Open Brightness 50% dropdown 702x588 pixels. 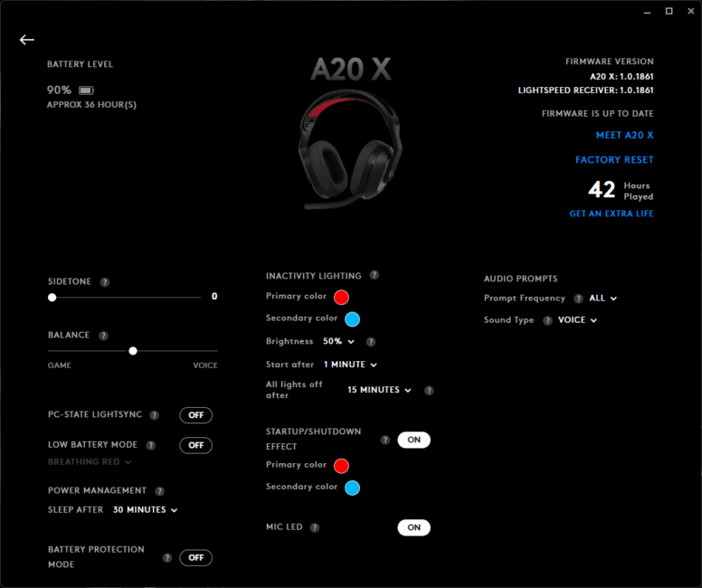[x=338, y=341]
